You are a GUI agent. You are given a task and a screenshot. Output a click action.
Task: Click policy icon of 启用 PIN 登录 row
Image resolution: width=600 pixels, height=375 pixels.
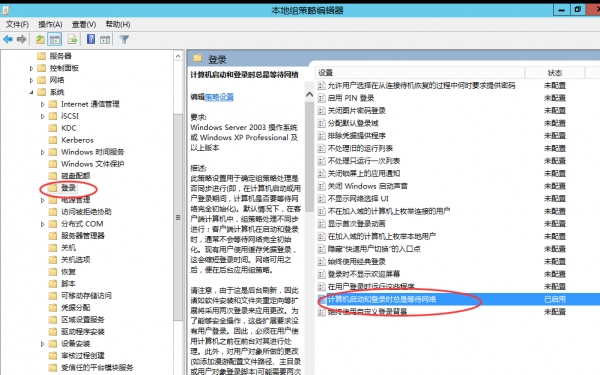(x=321, y=98)
